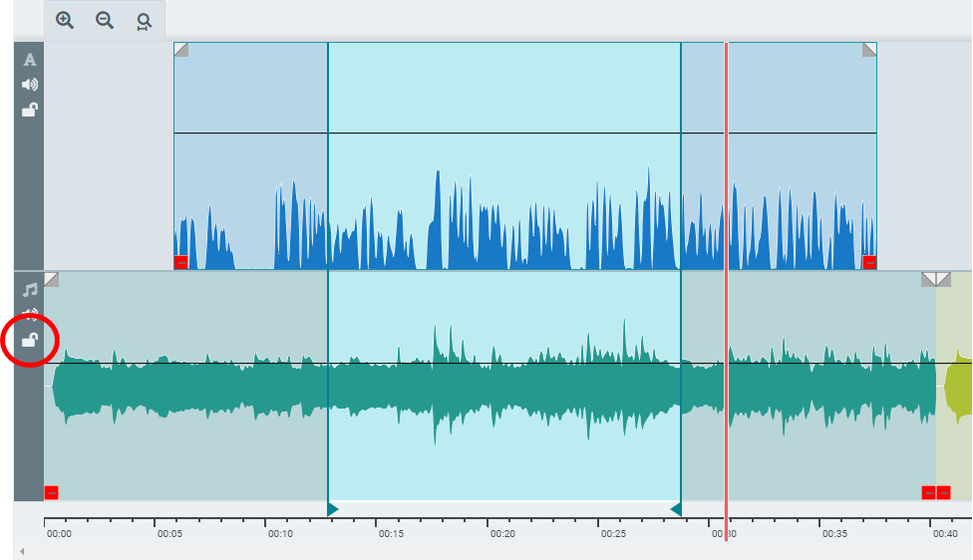Click the selection start marker on ruler

pyautogui.click(x=332, y=510)
